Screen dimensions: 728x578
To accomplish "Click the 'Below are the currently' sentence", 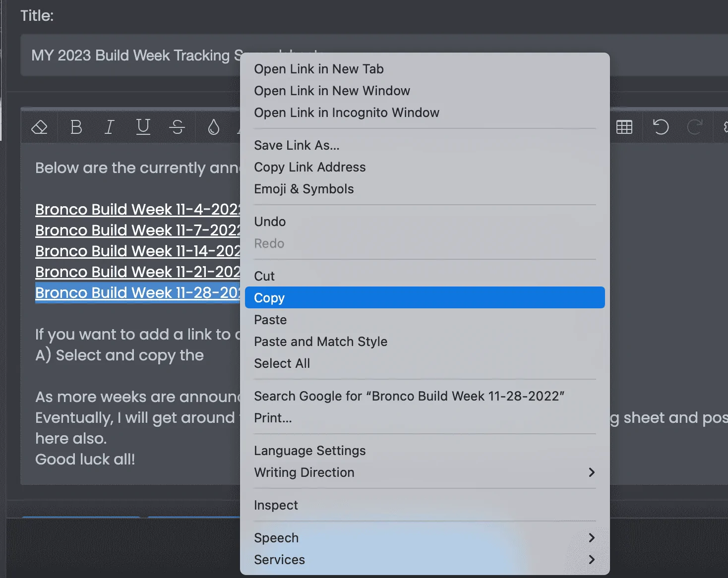I will (137, 168).
